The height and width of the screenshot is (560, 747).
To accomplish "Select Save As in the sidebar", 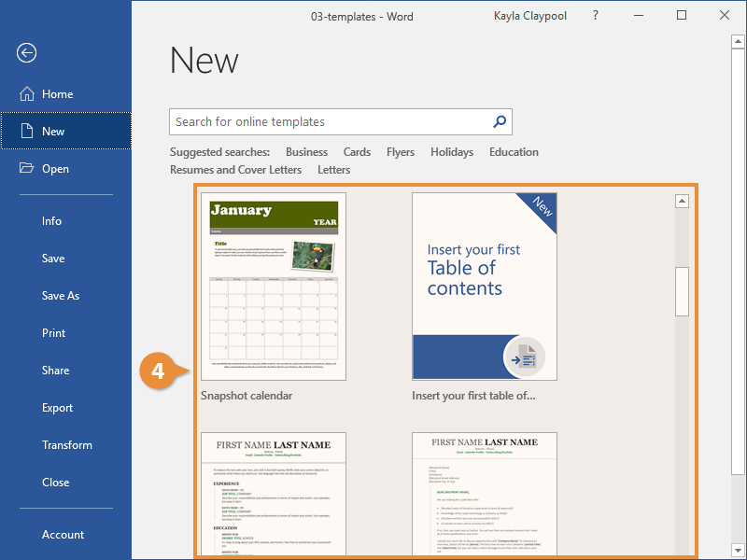I will tap(61, 296).
